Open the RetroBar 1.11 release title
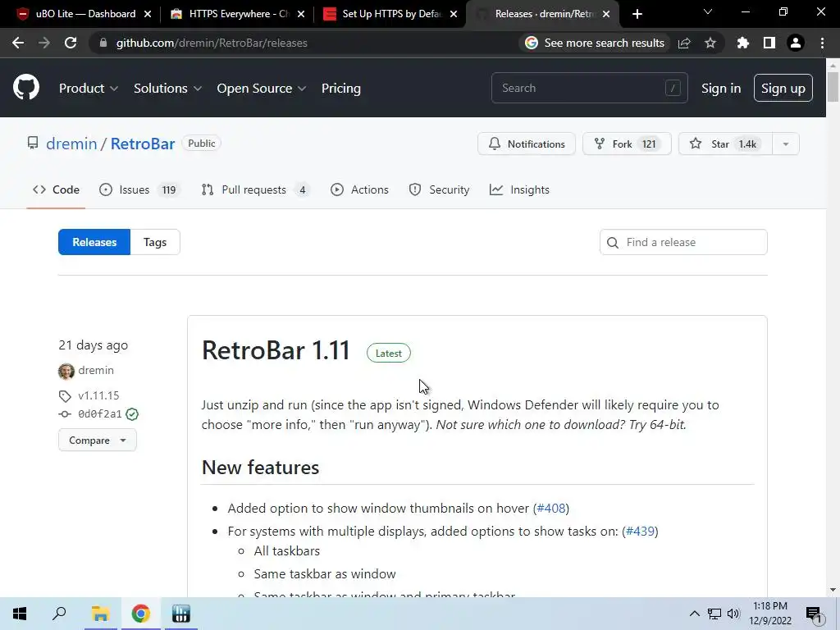Screen dimensions: 840x630 click(x=276, y=350)
